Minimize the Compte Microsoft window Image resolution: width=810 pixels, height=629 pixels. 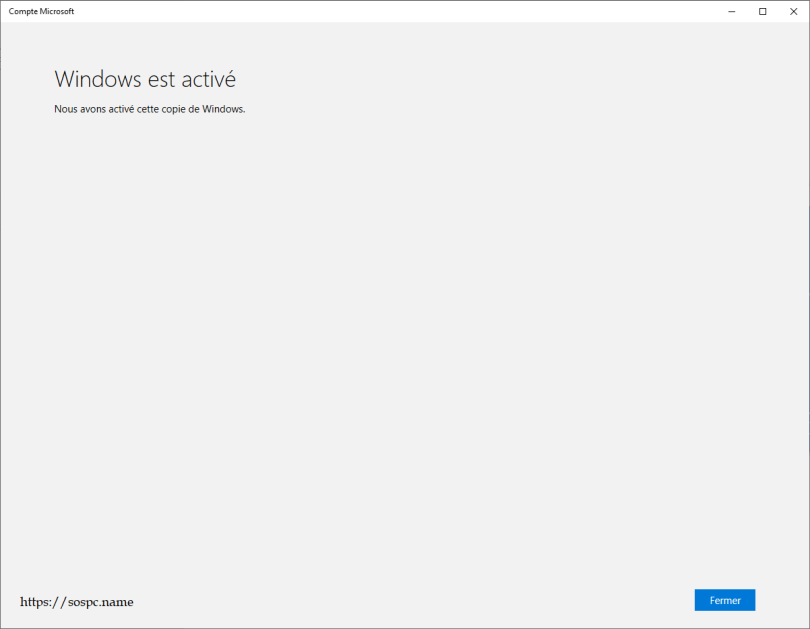tap(731, 11)
